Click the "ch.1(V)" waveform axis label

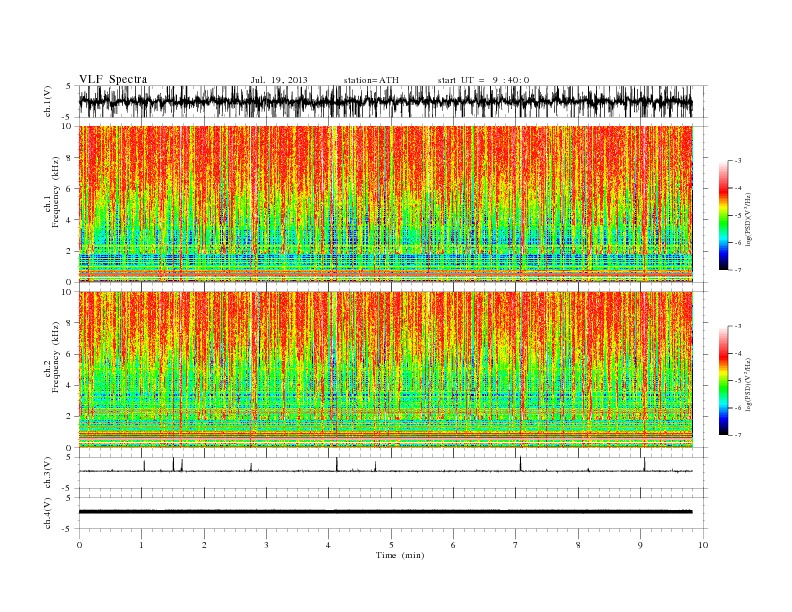(47, 101)
